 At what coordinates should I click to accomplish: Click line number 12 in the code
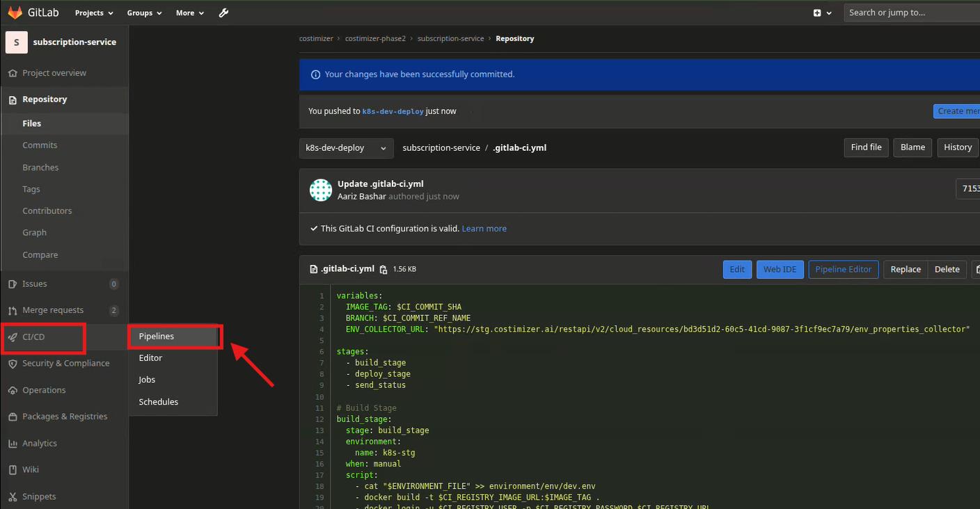(x=319, y=419)
